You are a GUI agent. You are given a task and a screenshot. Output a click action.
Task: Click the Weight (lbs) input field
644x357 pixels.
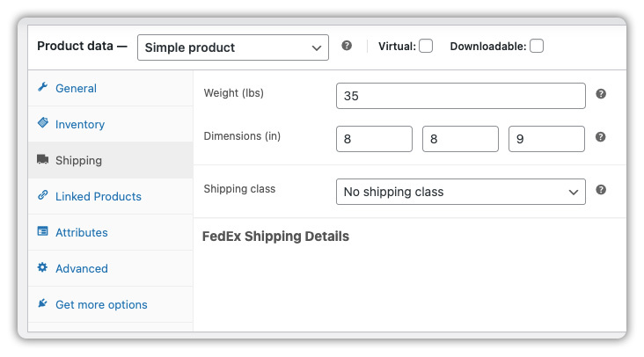tap(461, 96)
